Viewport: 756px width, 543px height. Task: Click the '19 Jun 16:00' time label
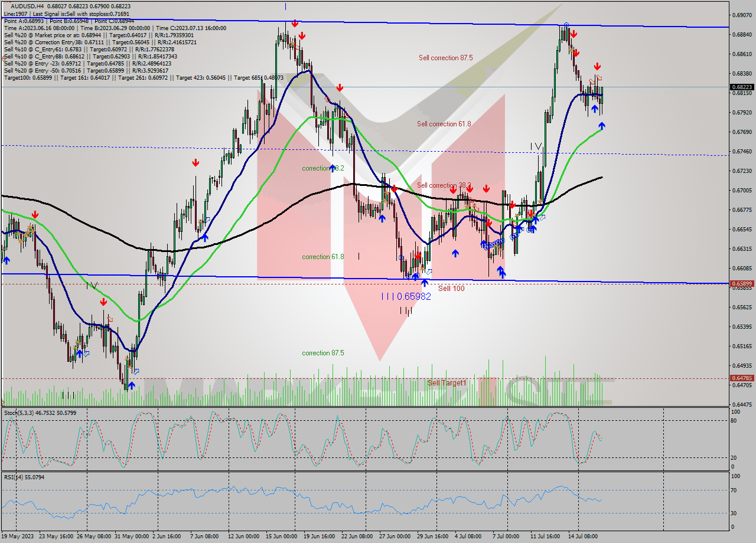coord(320,536)
